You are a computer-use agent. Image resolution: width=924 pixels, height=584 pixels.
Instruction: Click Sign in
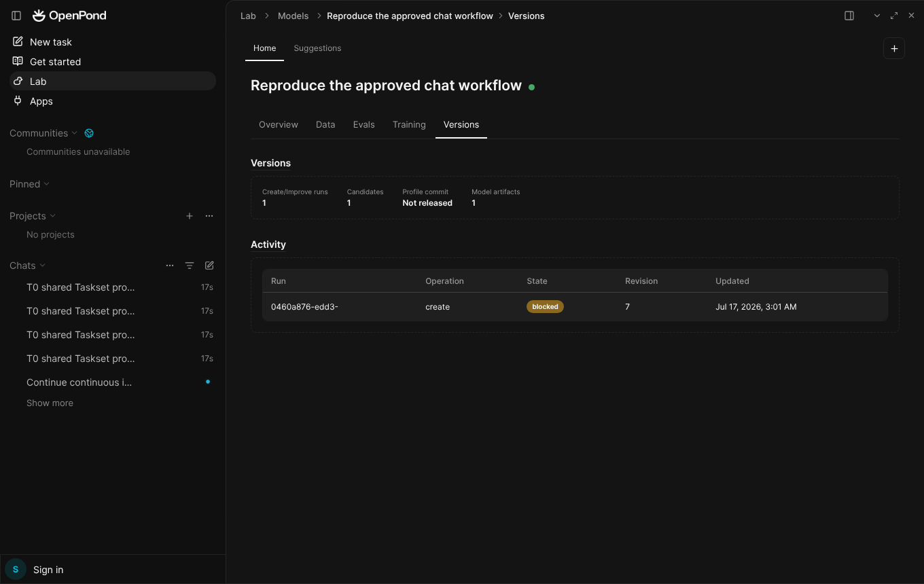point(48,570)
